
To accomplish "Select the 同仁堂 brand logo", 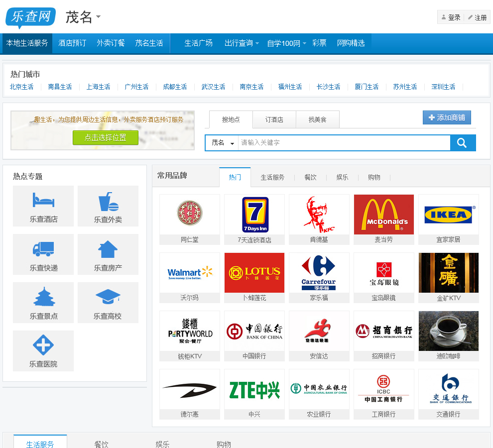I will [x=190, y=215].
